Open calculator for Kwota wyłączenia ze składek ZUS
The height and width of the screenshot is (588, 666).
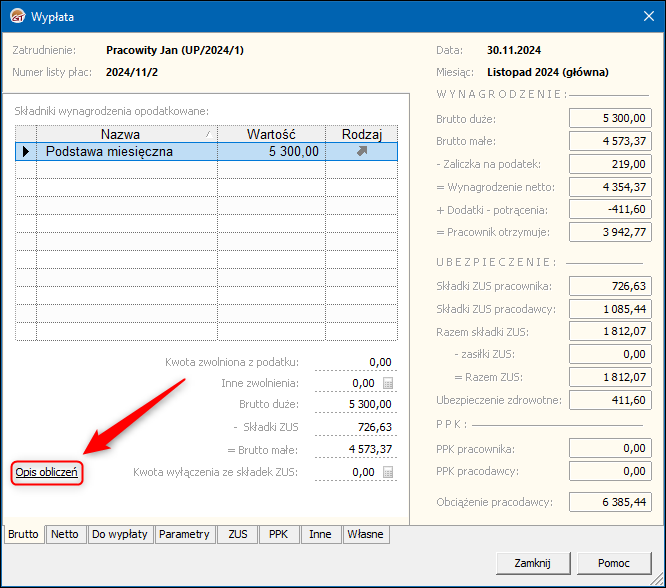point(388,472)
